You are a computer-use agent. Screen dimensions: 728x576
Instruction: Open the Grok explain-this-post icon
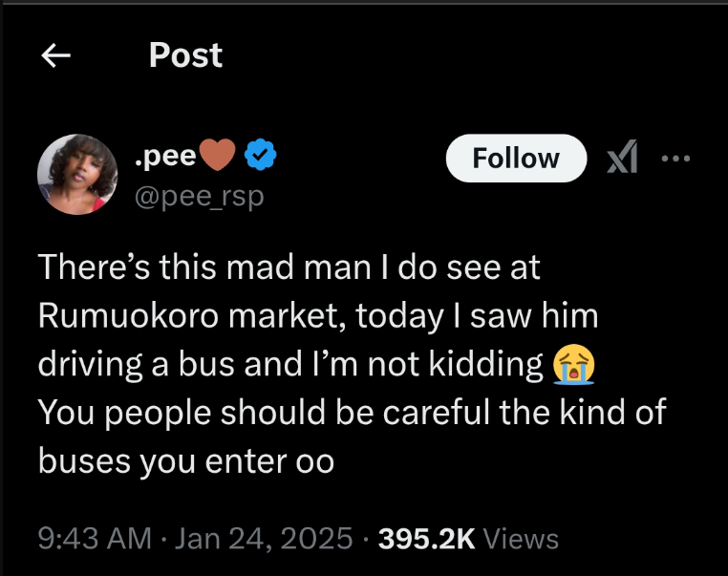click(624, 158)
